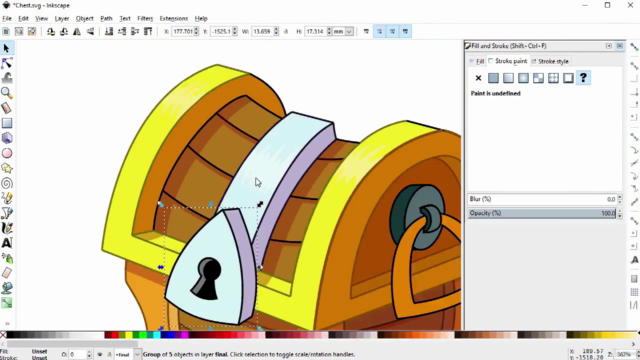Choose Flat color paint button
The width and height of the screenshot is (640, 360).
click(493, 78)
